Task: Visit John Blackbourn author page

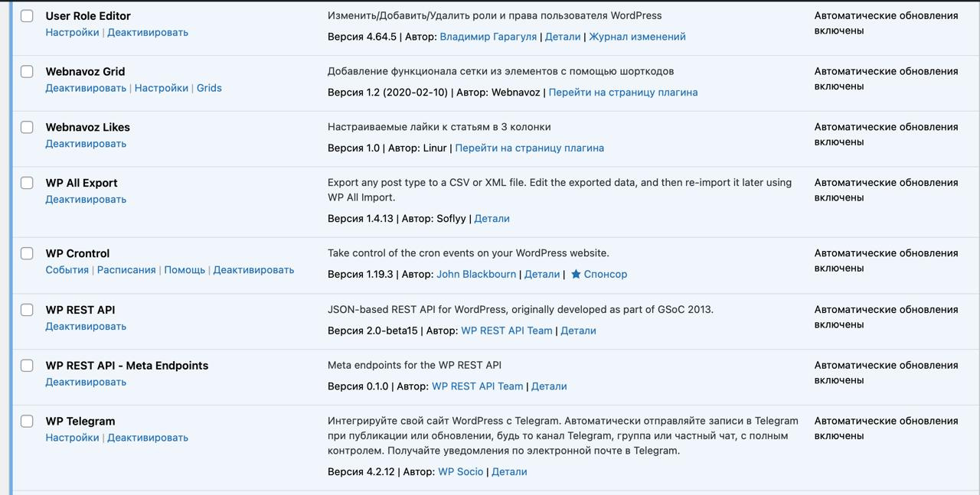Action: pyautogui.click(x=476, y=274)
